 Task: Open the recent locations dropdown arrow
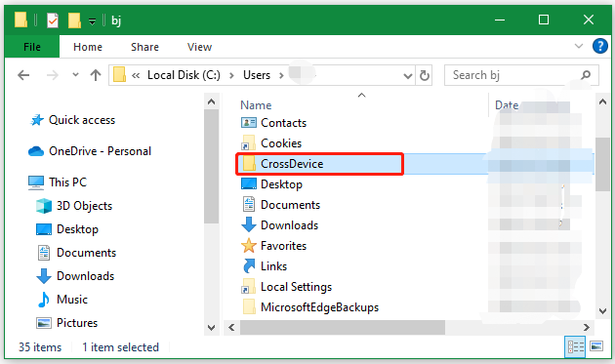(76, 74)
